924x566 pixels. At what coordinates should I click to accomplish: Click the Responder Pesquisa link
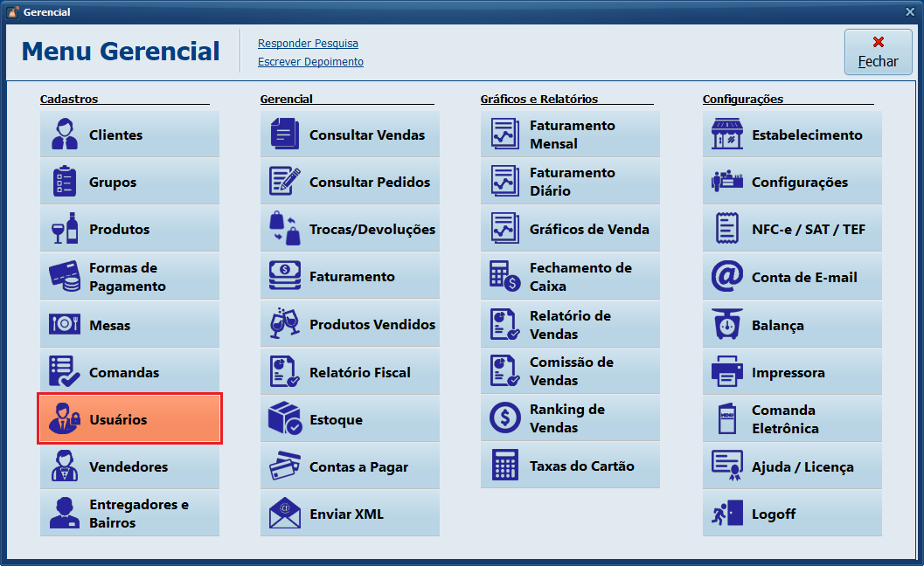[308, 43]
